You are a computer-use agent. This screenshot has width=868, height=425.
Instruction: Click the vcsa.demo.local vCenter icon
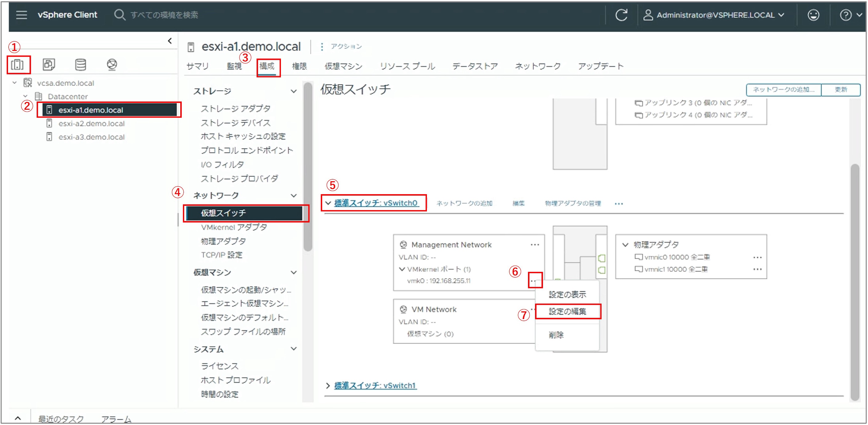point(28,83)
